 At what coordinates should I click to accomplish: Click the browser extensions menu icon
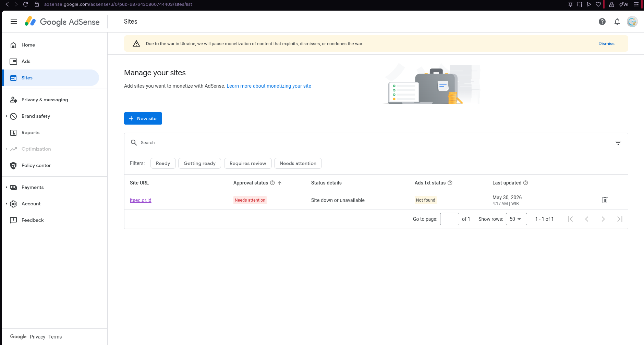(x=636, y=4)
